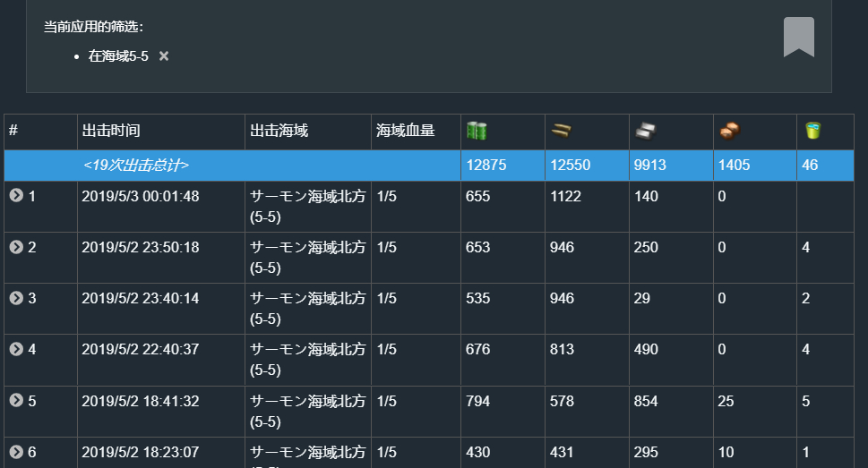
Task: Click steel value 250 in row 2
Action: [x=646, y=247]
